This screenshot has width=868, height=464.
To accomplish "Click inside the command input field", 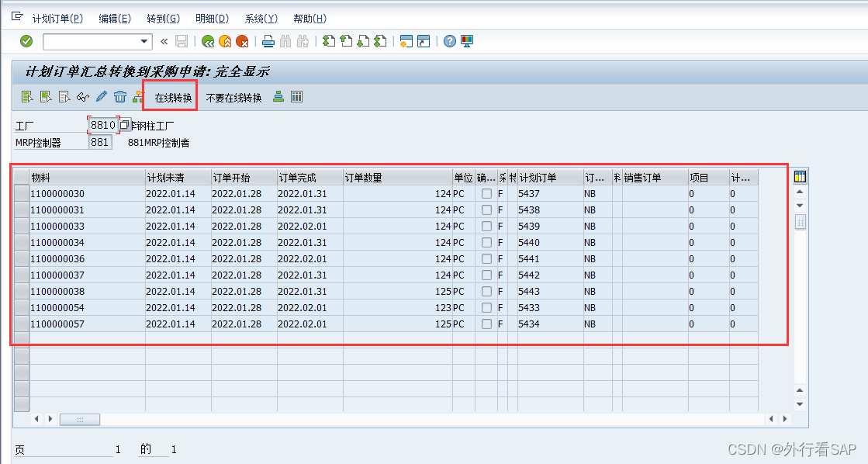I will (91, 42).
